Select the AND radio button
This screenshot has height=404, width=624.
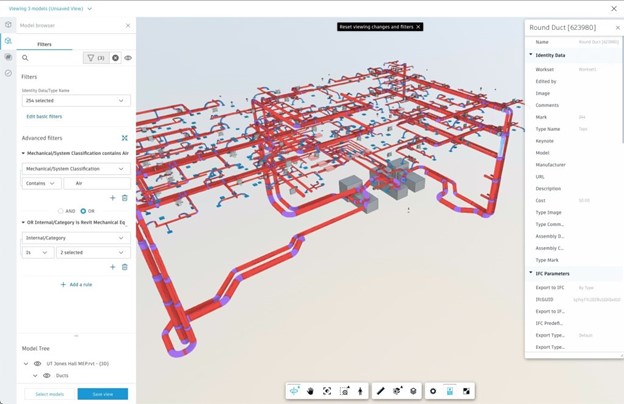point(61,211)
